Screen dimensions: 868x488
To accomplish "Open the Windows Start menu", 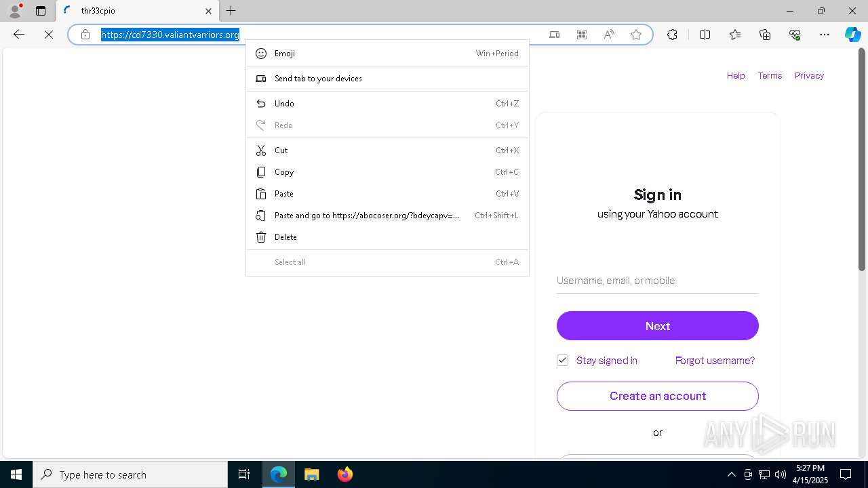I will pos(16,474).
